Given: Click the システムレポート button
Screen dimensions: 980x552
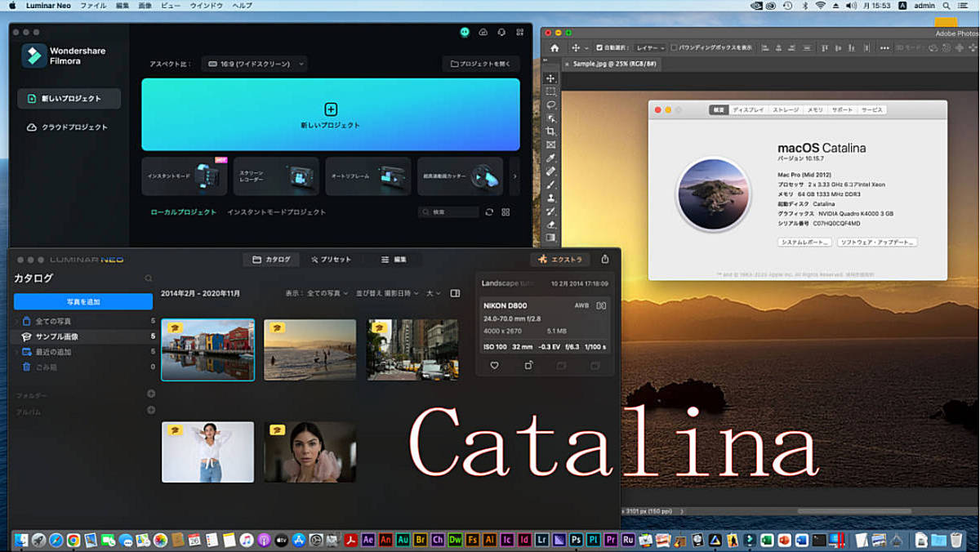Looking at the screenshot, I should coord(804,243).
